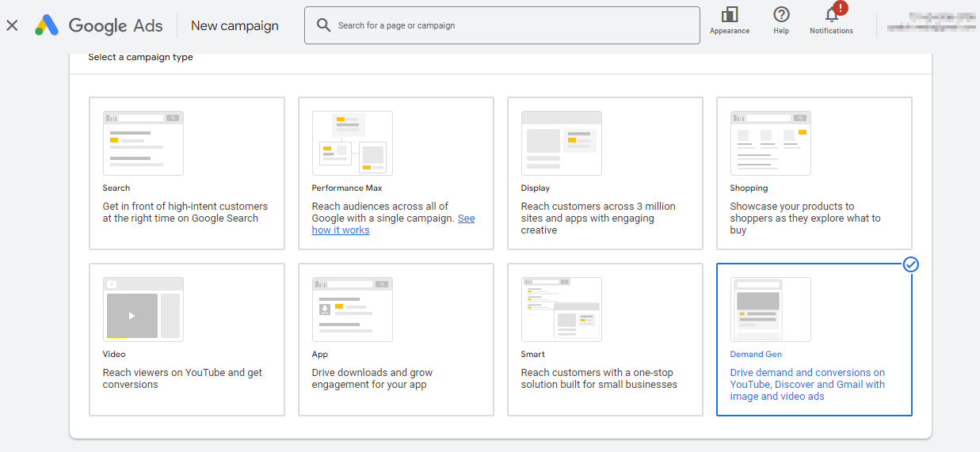The width and height of the screenshot is (980, 452).
Task: Click 'Drive downloads and grow engagement' description
Action: point(372,378)
